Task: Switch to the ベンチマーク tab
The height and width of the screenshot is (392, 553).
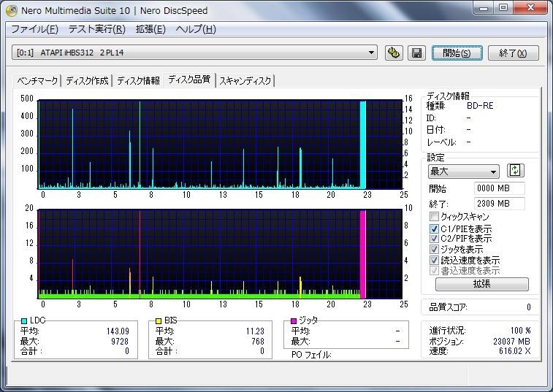Action: (x=37, y=81)
